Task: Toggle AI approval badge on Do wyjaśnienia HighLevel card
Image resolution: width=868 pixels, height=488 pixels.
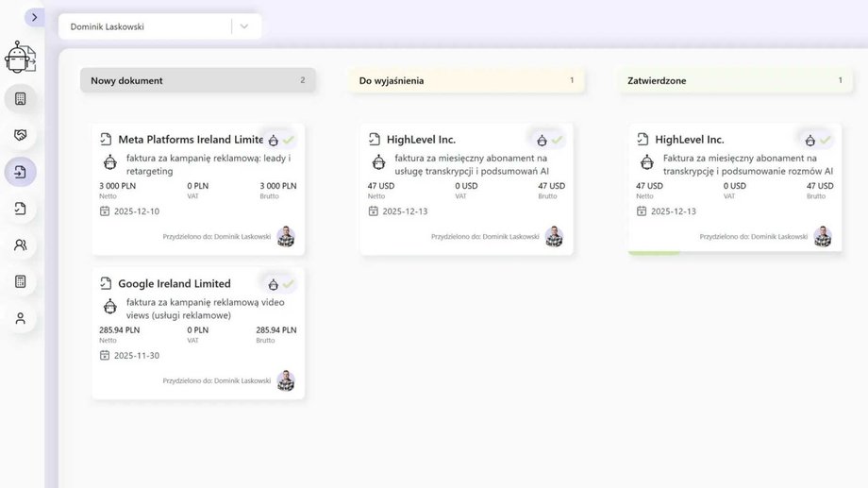Action: 549,140
